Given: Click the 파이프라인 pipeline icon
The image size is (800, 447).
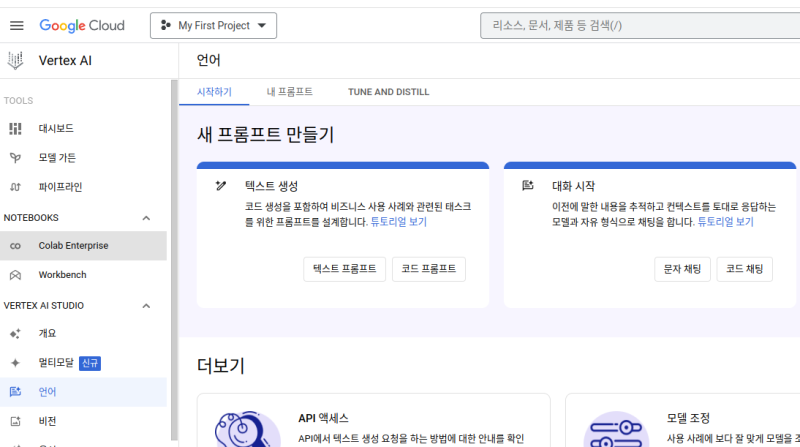Looking at the screenshot, I should pos(15,187).
